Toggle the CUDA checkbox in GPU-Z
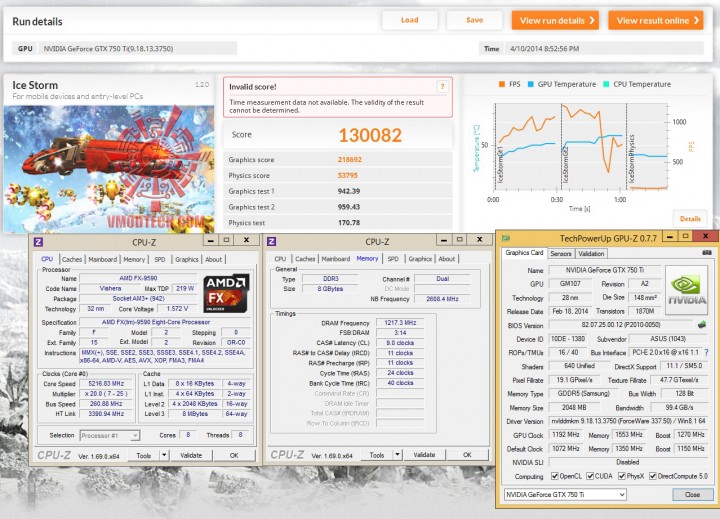Viewport: 720px width, 519px height. (x=590, y=476)
